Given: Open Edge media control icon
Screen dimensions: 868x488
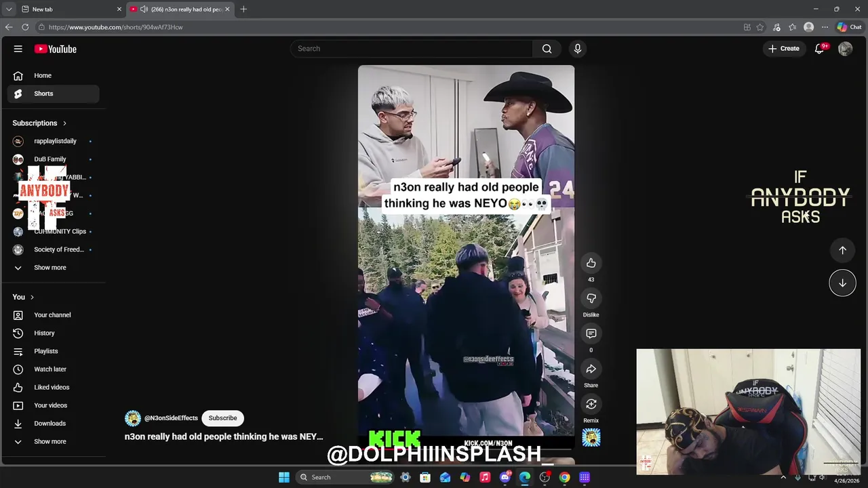Looking at the screenshot, I should 776,27.
